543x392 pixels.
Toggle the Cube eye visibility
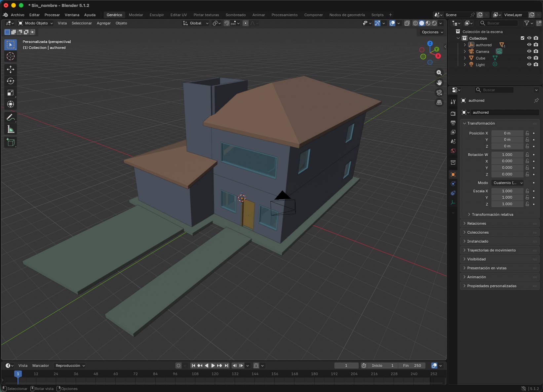click(x=529, y=58)
